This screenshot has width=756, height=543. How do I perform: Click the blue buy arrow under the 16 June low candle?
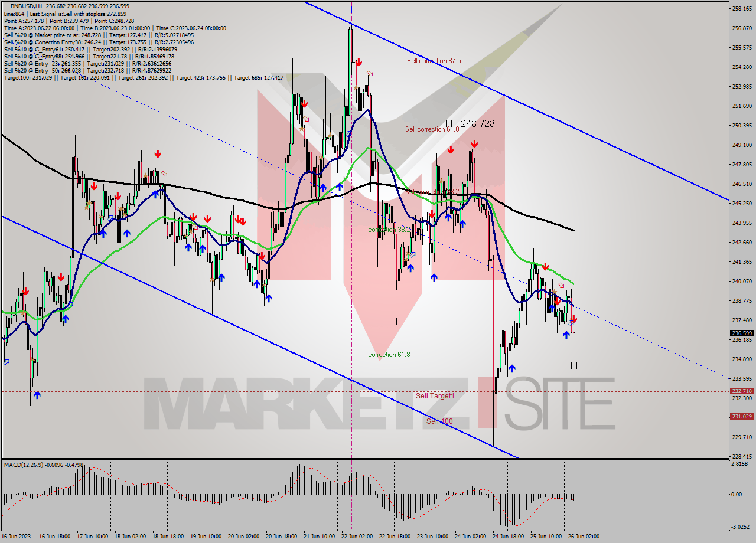point(37,395)
